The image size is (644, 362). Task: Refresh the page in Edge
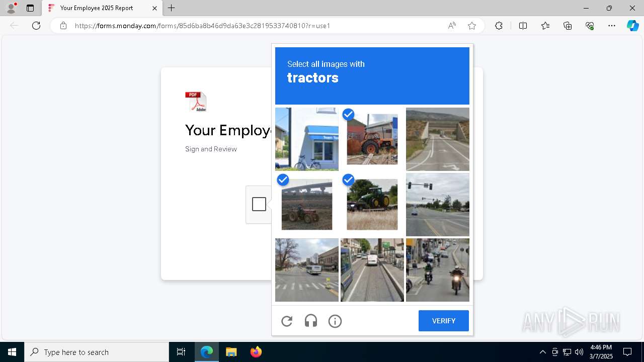[36, 26]
